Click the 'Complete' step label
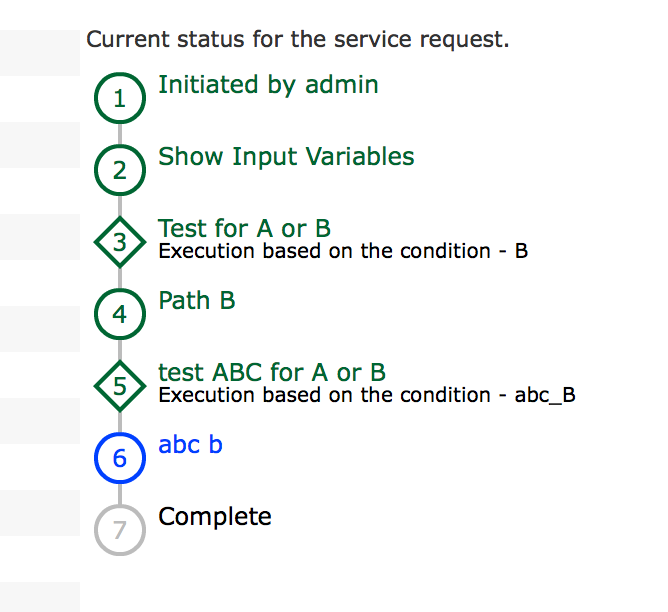 215,517
